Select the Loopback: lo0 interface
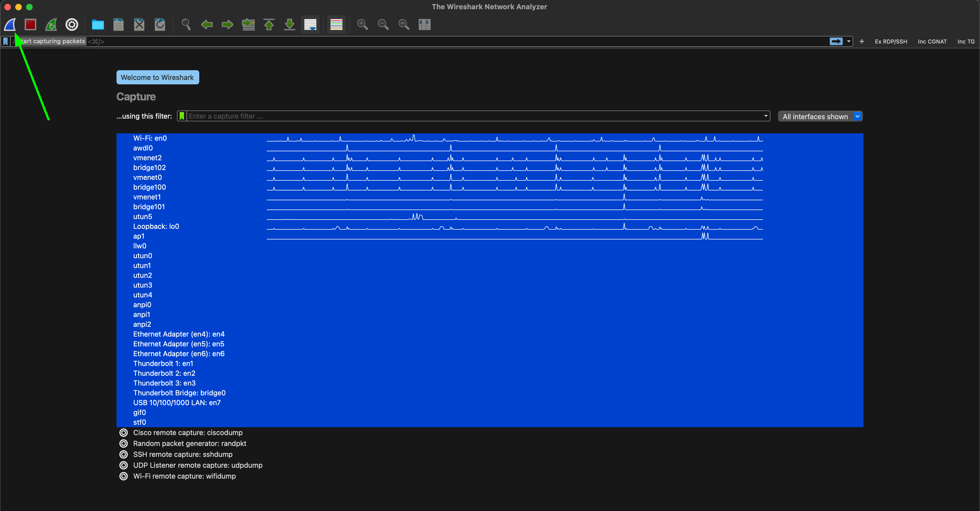The height and width of the screenshot is (511, 980). [x=490, y=227]
